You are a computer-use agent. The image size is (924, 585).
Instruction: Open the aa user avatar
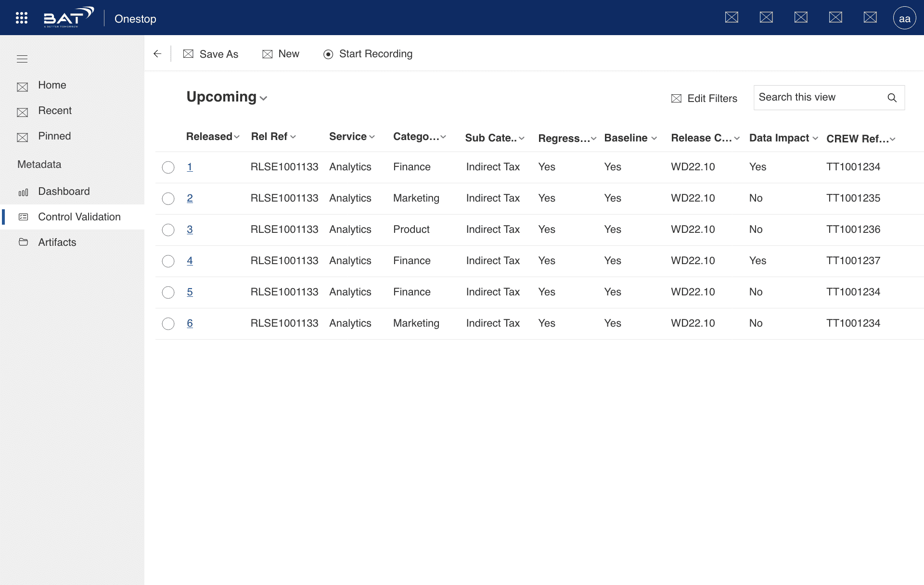904,18
